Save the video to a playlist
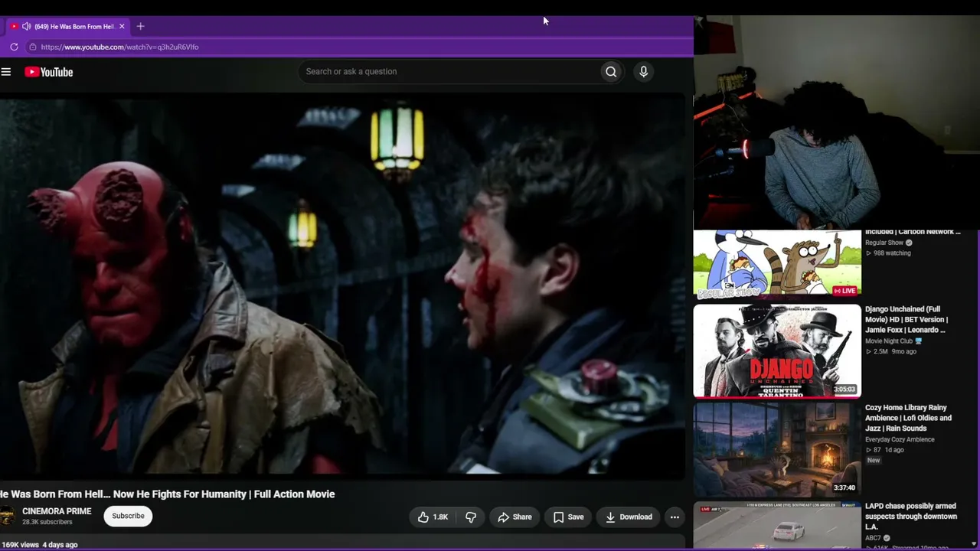The width and height of the screenshot is (980, 551). (x=568, y=517)
